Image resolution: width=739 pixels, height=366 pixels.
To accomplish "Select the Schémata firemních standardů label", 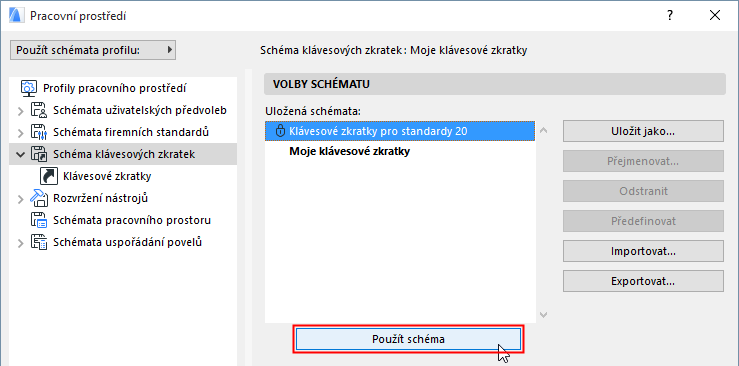I will pyautogui.click(x=131, y=132).
